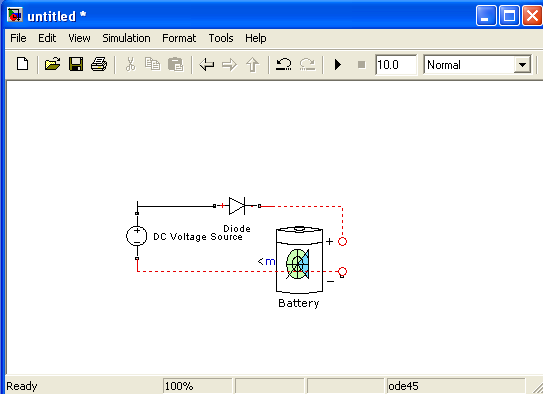The height and width of the screenshot is (394, 543).
Task: Click the Paste clipboard icon
Action: click(x=176, y=64)
